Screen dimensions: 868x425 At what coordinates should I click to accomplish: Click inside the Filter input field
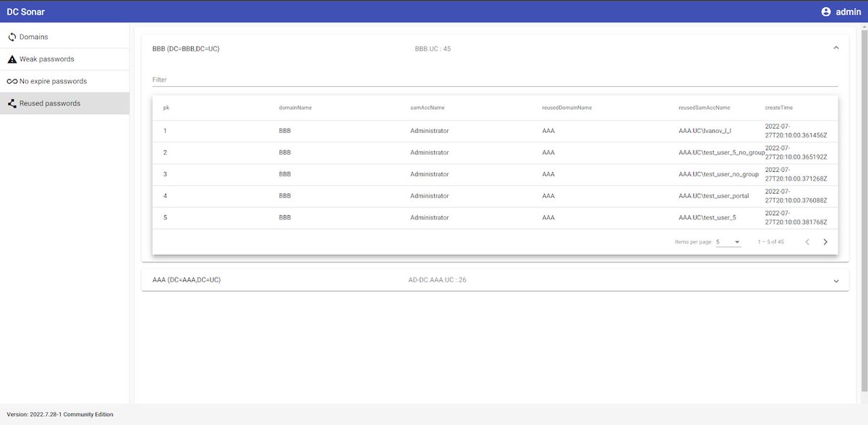click(x=289, y=80)
